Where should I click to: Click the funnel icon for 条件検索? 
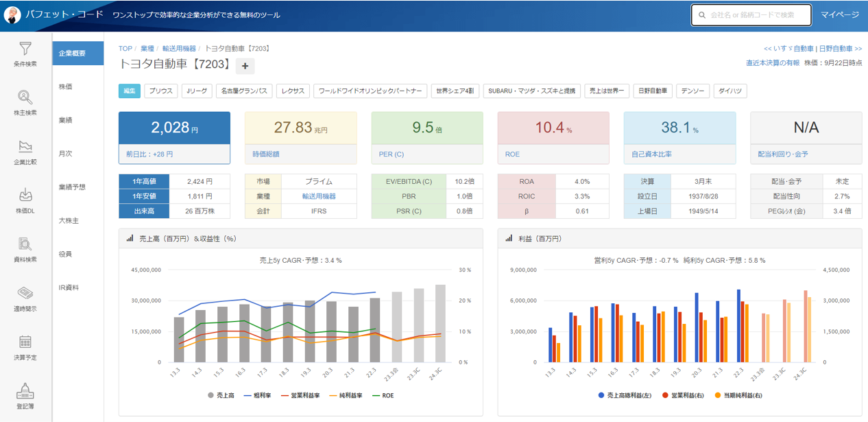point(25,49)
